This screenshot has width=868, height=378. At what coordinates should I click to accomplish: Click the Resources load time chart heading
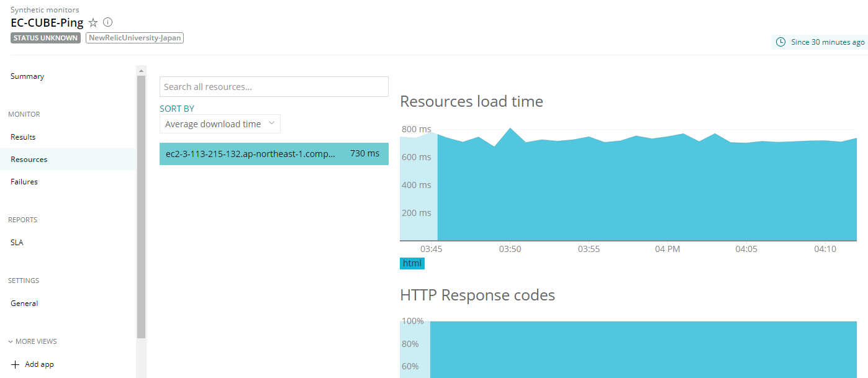pos(472,101)
